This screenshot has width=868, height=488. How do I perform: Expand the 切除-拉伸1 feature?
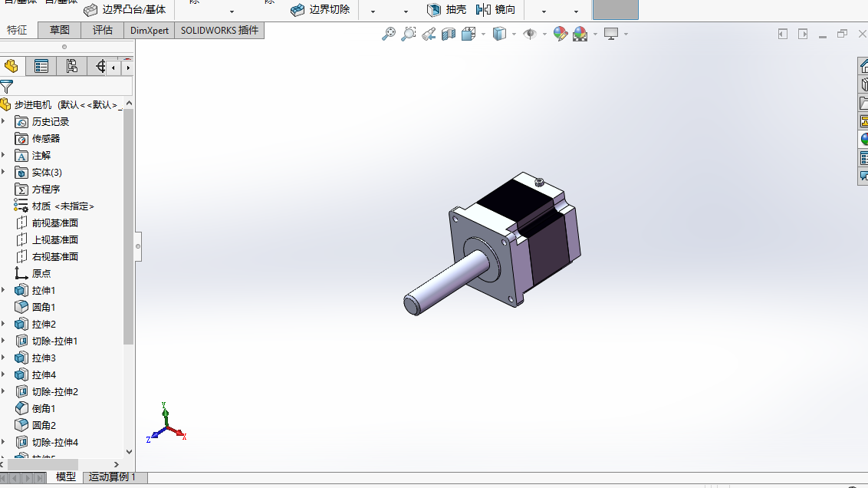tap(3, 341)
